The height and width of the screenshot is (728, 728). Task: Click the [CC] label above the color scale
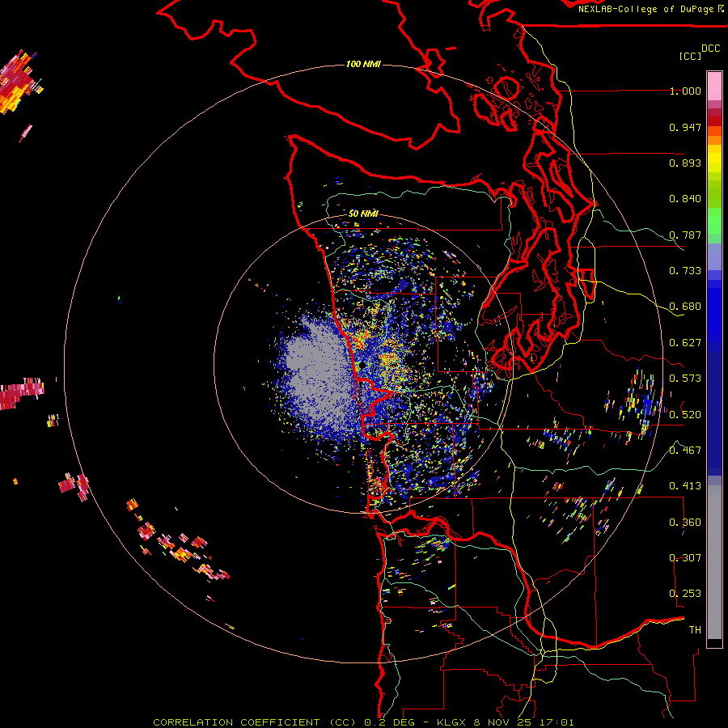690,56
